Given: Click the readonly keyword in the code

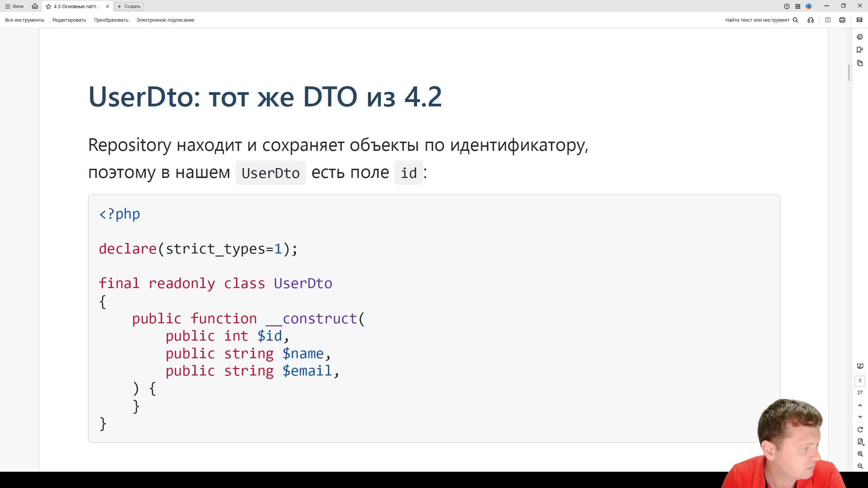Looking at the screenshot, I should click(182, 283).
